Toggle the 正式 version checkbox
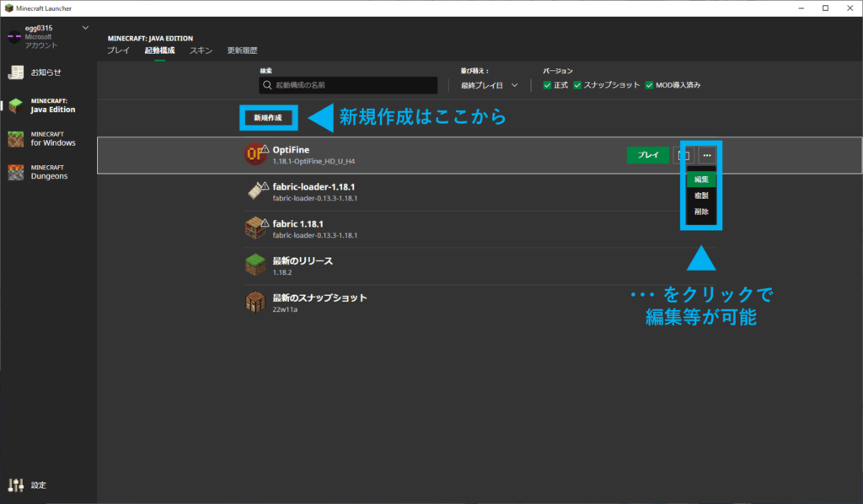The width and height of the screenshot is (863, 504). click(547, 85)
